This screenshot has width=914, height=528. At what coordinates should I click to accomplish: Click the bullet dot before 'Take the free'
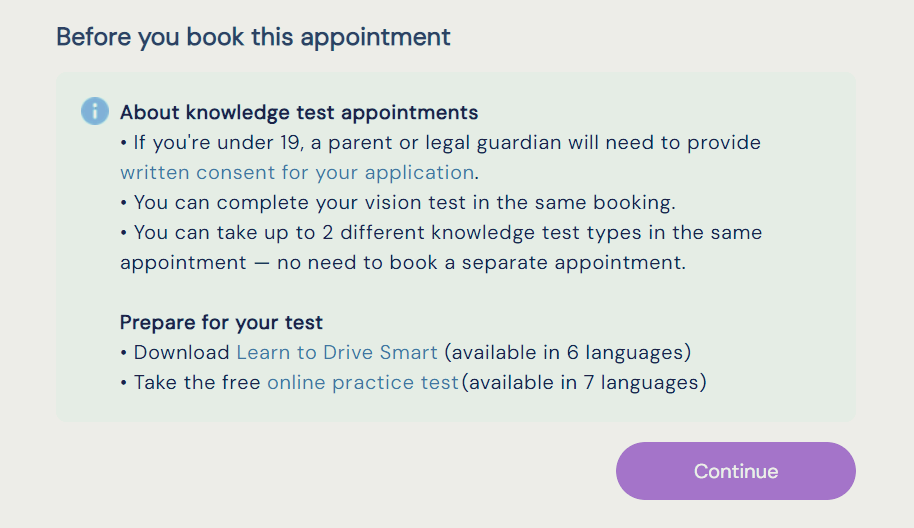point(124,383)
